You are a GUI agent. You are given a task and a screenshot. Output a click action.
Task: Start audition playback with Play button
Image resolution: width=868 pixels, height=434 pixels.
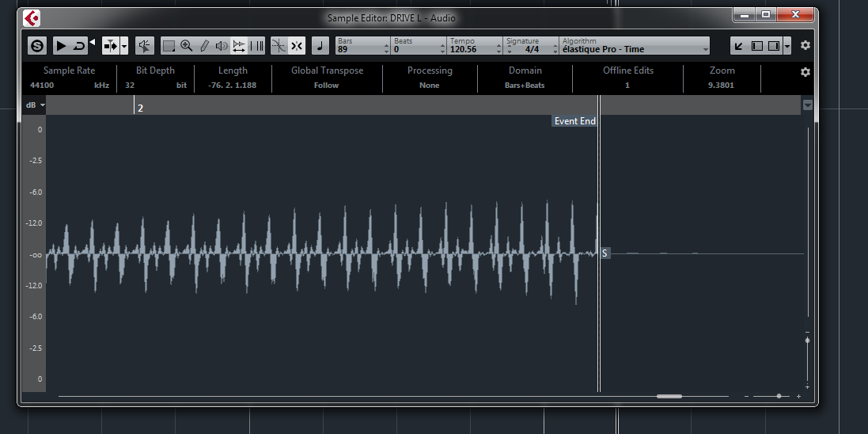(x=62, y=45)
